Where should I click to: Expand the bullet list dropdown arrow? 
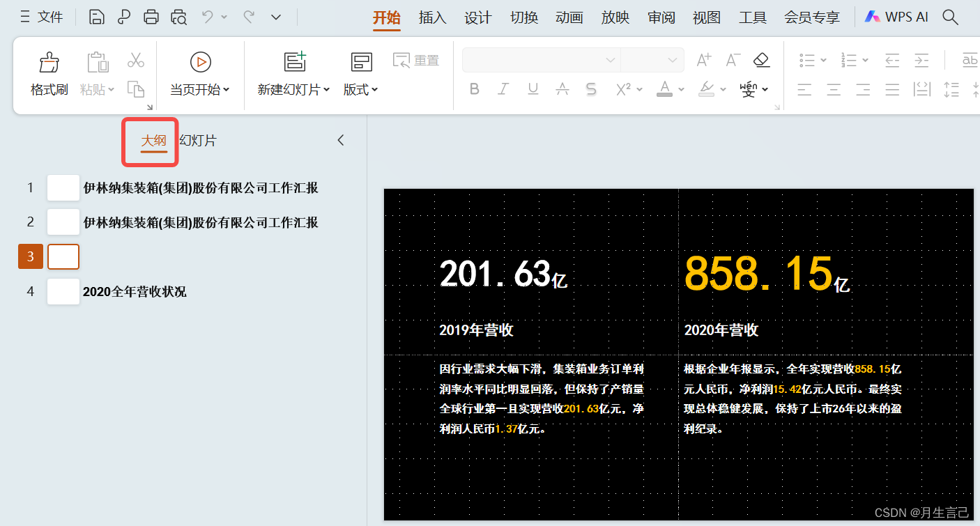click(823, 61)
